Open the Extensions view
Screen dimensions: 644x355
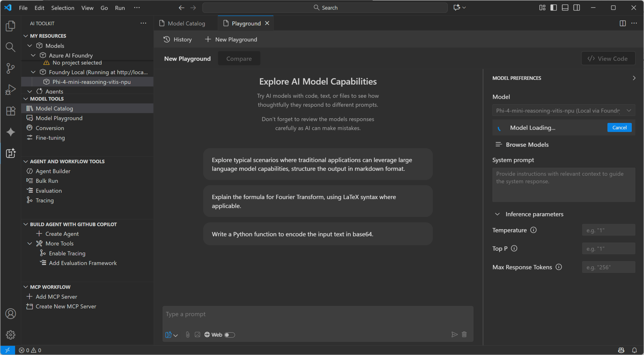10,111
